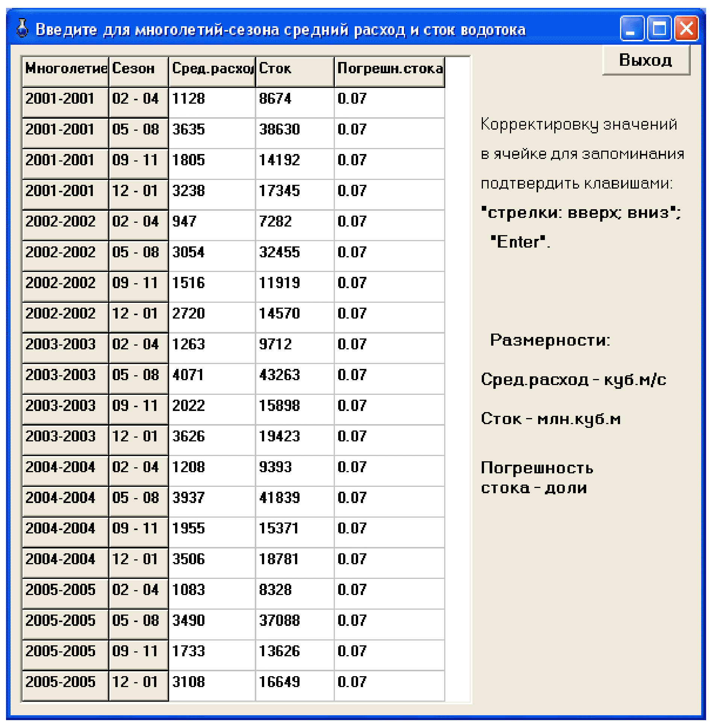
Task: Click season header 09 - 11 of 2002-2002
Action: (x=138, y=287)
